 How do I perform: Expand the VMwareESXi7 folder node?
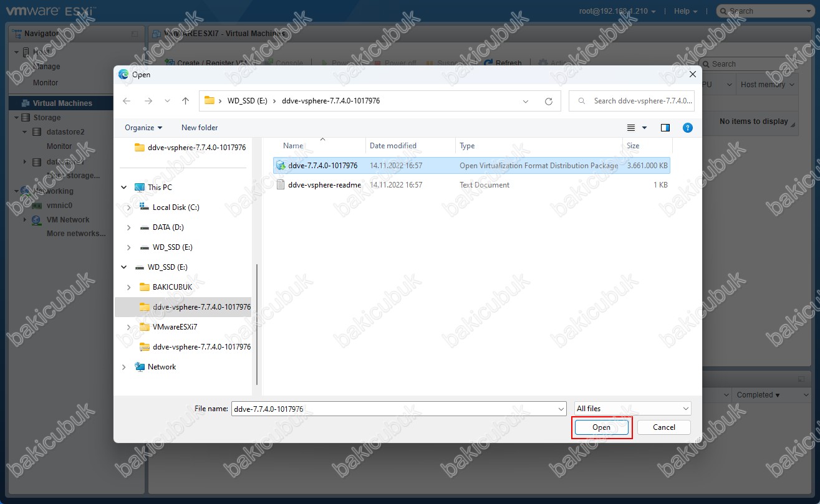tap(129, 327)
